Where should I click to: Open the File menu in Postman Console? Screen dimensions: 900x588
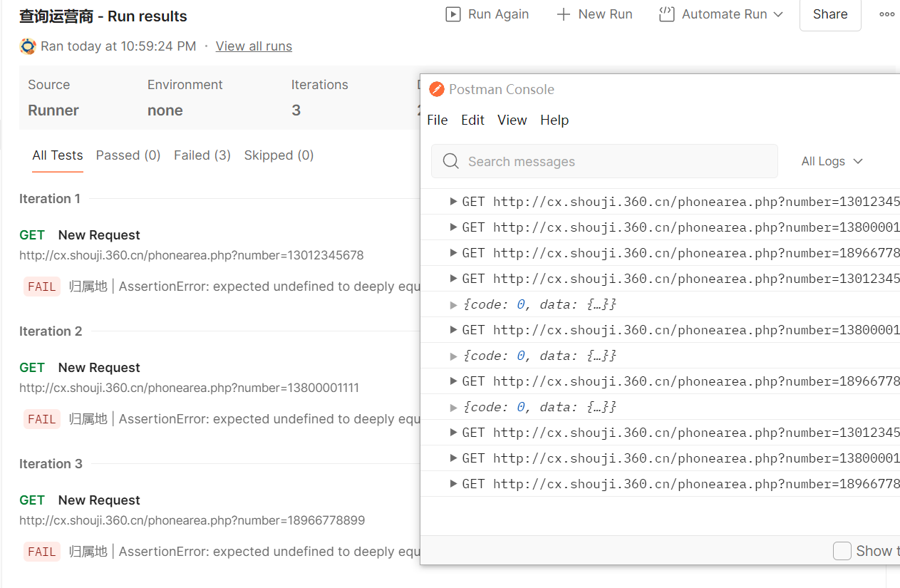click(437, 120)
